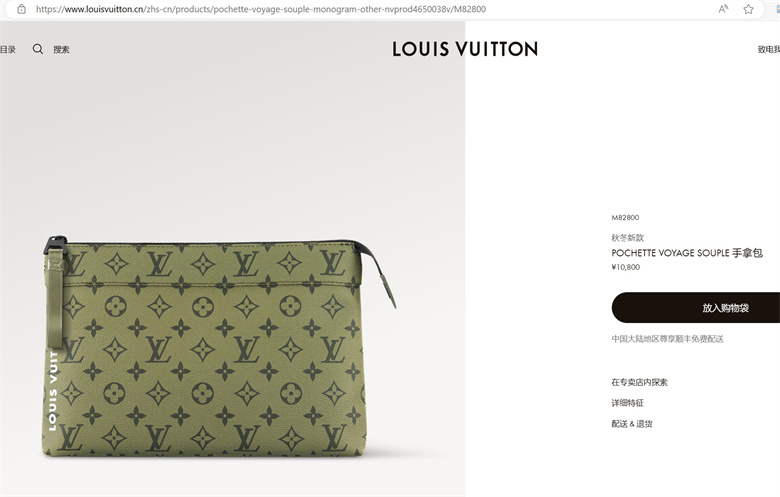Click the free SF shipping notice text

(x=667, y=339)
